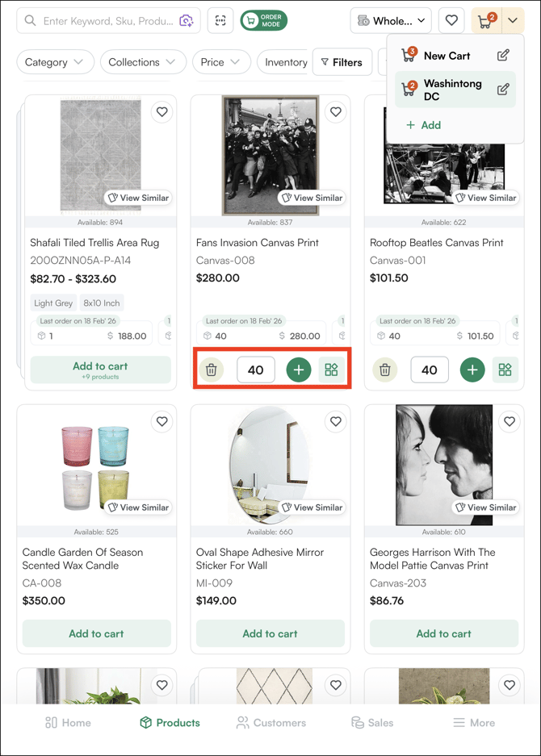This screenshot has height=756, width=541.
Task: Open variant grid icon for Rooftop Beatles
Action: [x=505, y=370]
